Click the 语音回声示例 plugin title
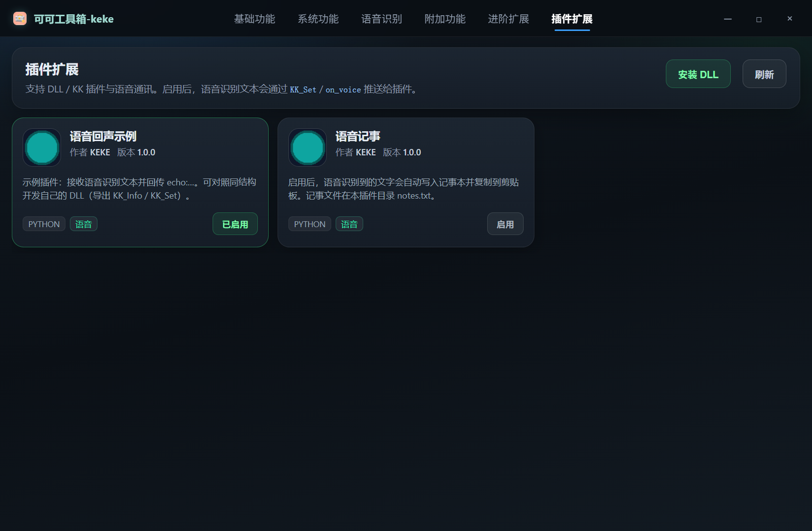The image size is (812, 531). [103, 136]
